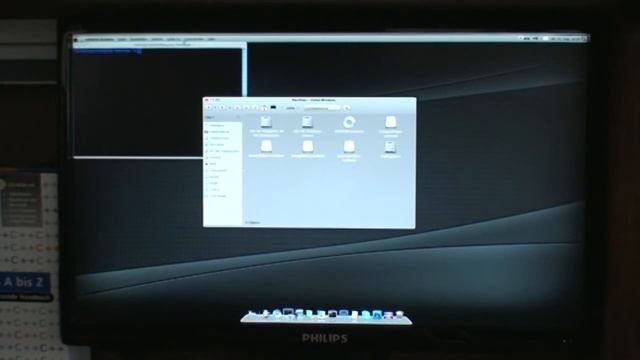Select the first hard drive icon in top row
The width and height of the screenshot is (640, 360).
point(266,122)
